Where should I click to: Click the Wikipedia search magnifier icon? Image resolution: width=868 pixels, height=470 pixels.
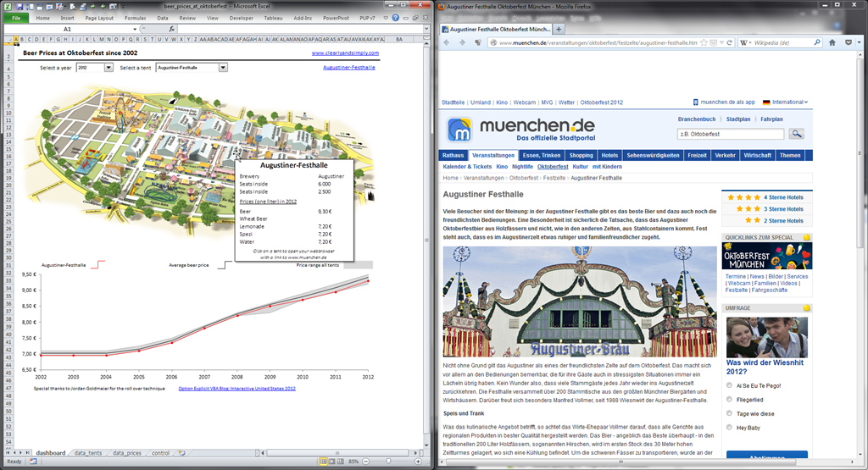[x=817, y=42]
